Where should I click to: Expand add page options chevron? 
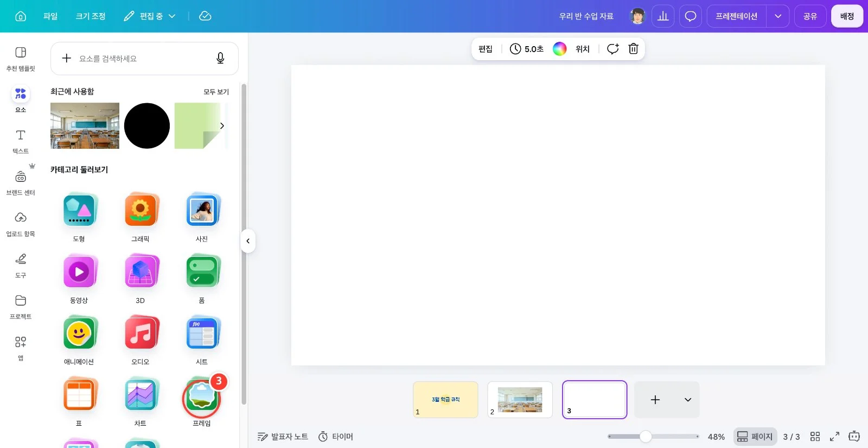pyautogui.click(x=688, y=400)
